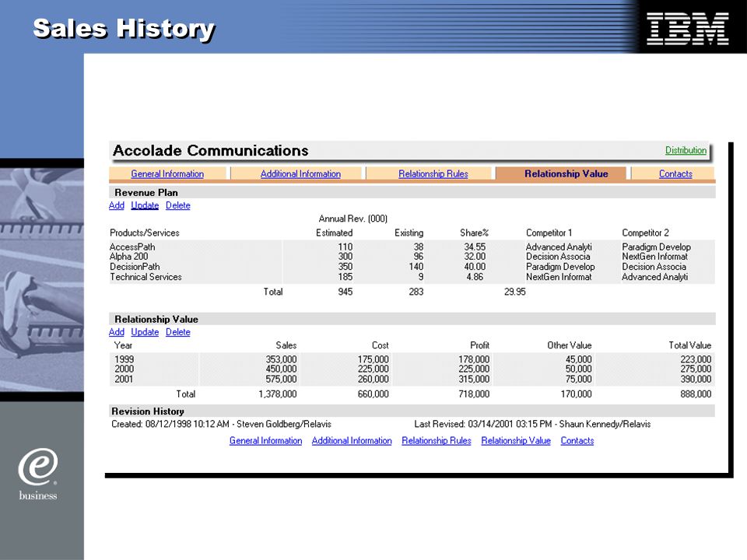The height and width of the screenshot is (560, 747).
Task: Click the Other Value column header
Action: pyautogui.click(x=570, y=345)
